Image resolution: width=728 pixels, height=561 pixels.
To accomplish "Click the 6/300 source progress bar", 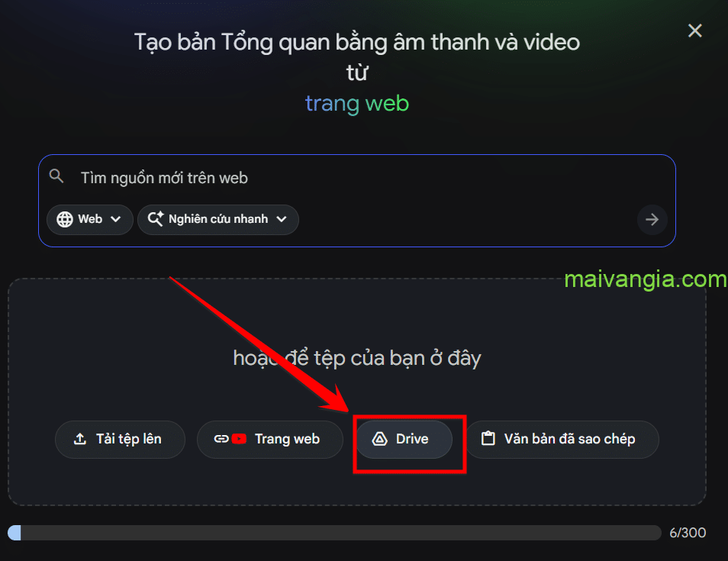I will click(x=334, y=533).
